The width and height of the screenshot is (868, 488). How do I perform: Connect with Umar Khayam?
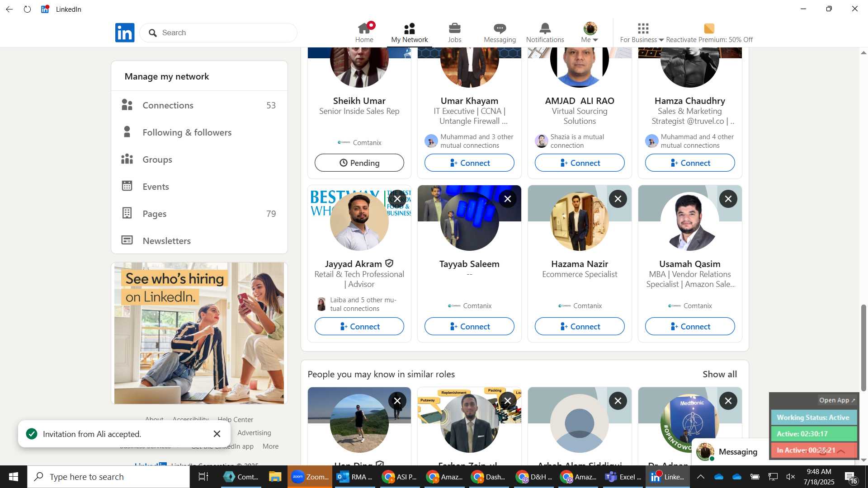pos(469,163)
